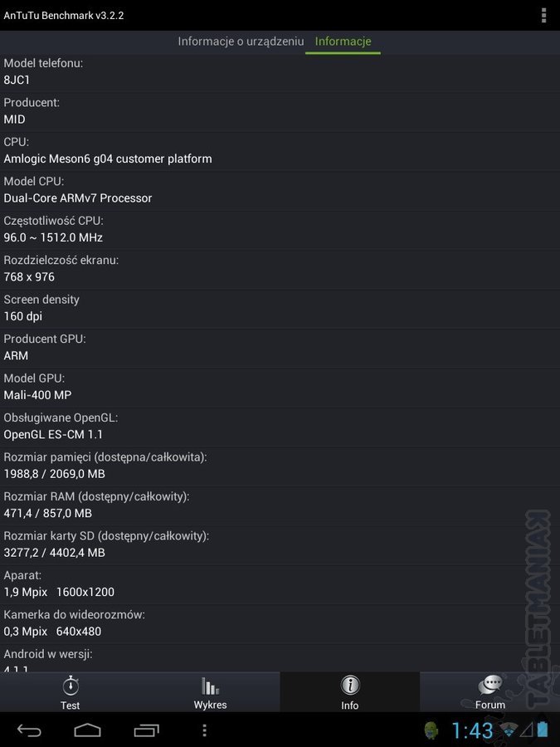Image resolution: width=560 pixels, height=747 pixels.
Task: Tap the Screen density 160 dpi row
Action: tap(280, 309)
